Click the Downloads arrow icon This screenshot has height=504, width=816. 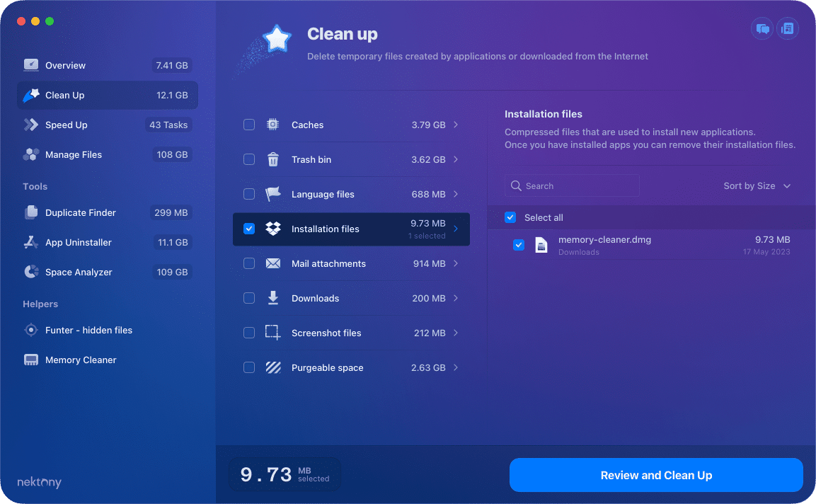(x=272, y=298)
